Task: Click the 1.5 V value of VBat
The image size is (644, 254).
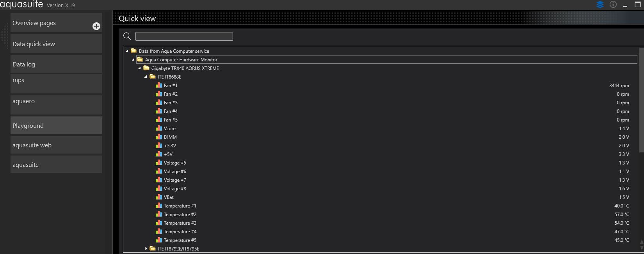Action: pyautogui.click(x=624, y=197)
